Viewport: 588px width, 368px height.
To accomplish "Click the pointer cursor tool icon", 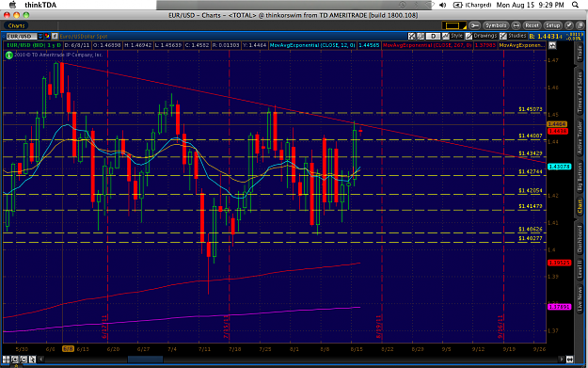I will pyautogui.click(x=32, y=360).
